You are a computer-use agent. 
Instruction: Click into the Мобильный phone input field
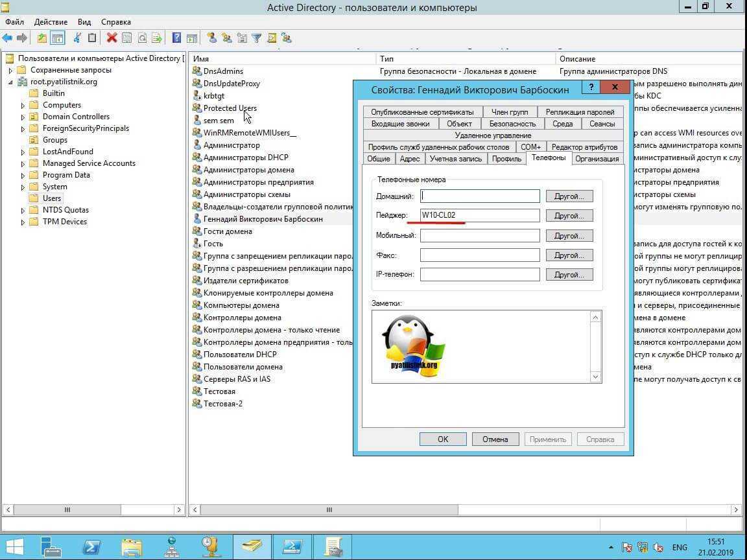point(480,236)
